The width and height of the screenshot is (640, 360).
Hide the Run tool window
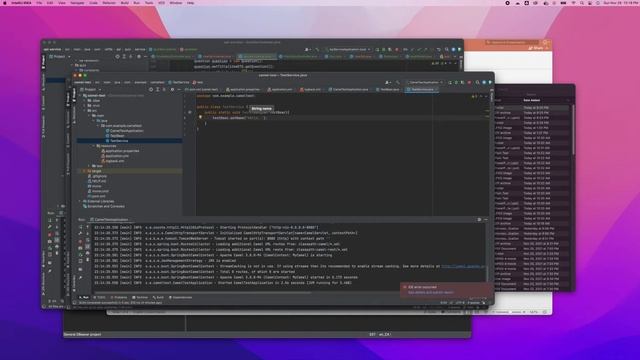tap(486, 220)
